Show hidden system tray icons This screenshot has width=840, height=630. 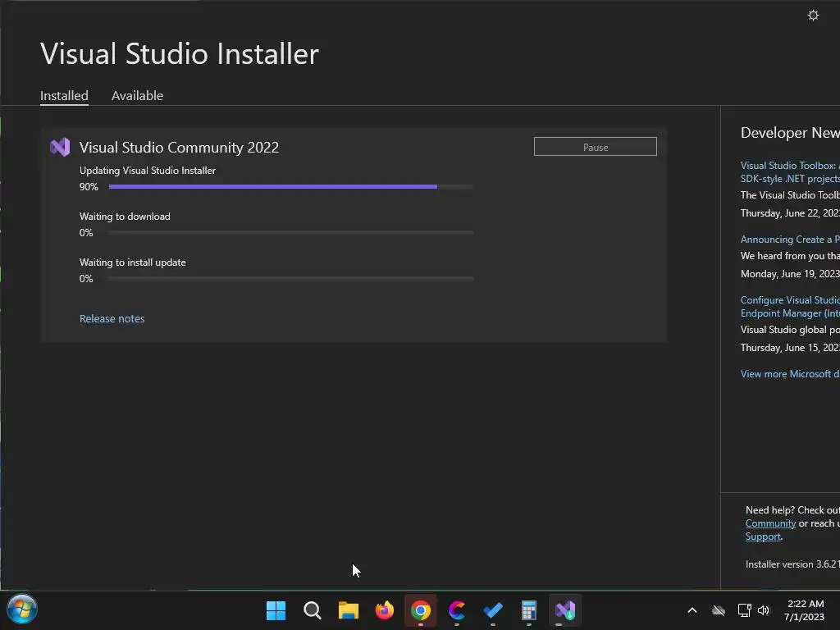pos(692,610)
